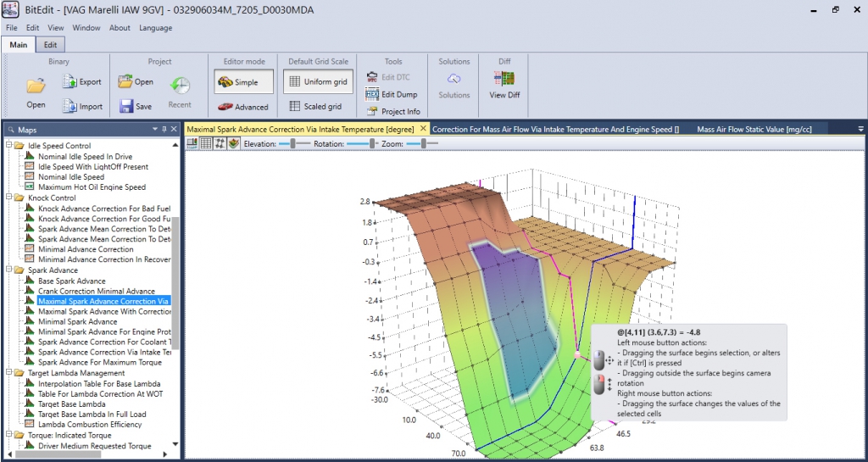The image size is (868, 462).
Task: Close the Maps panel with its X
Action: click(x=174, y=130)
